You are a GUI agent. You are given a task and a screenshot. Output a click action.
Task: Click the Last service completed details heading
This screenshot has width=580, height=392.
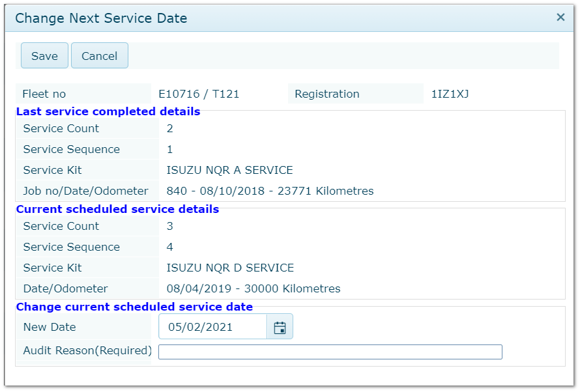(x=108, y=111)
